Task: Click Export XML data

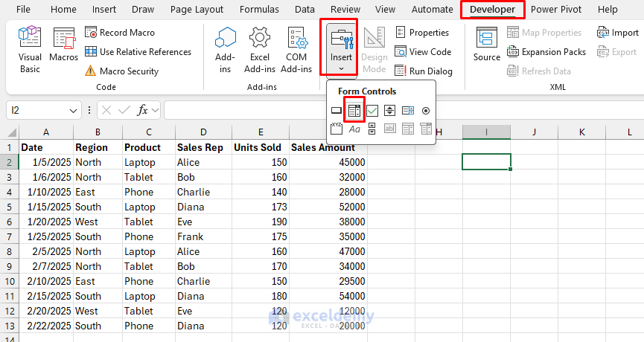Action: point(616,51)
